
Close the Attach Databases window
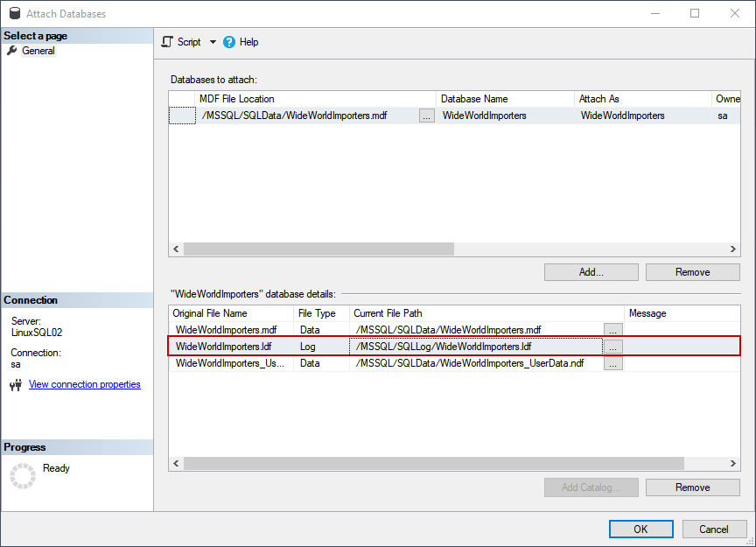[734, 13]
